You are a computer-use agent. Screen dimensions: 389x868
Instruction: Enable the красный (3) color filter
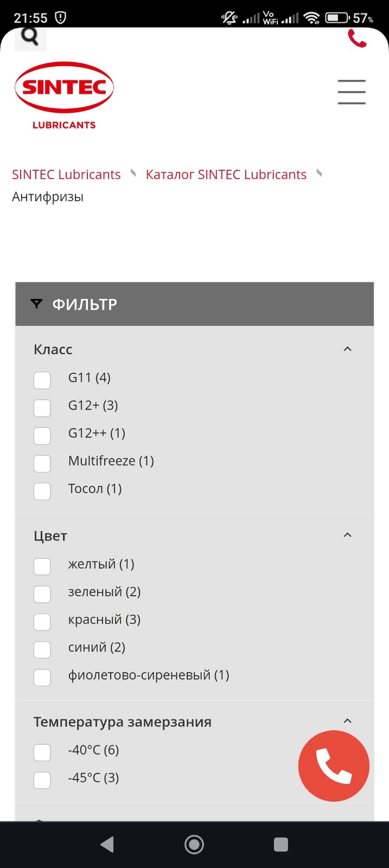(42, 622)
